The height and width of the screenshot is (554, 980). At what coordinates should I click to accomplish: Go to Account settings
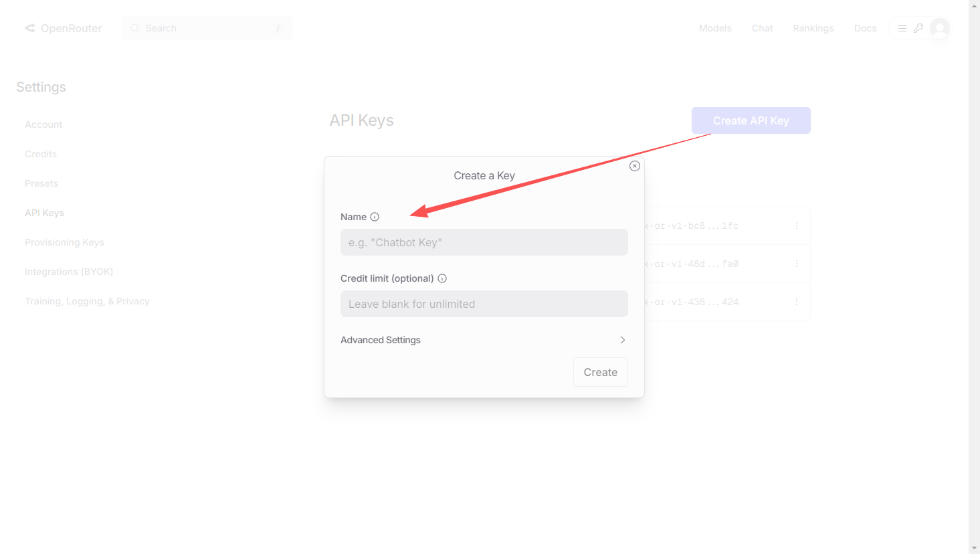pos(43,124)
